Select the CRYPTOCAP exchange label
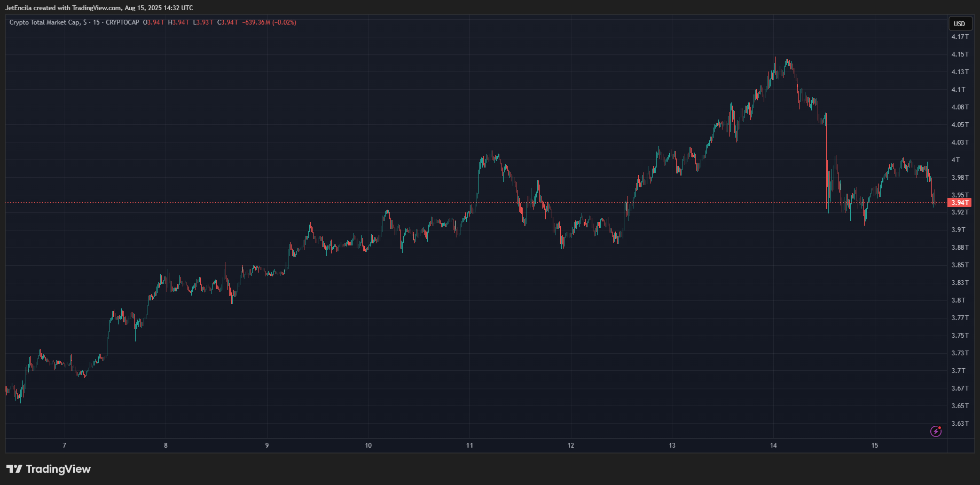 123,22
